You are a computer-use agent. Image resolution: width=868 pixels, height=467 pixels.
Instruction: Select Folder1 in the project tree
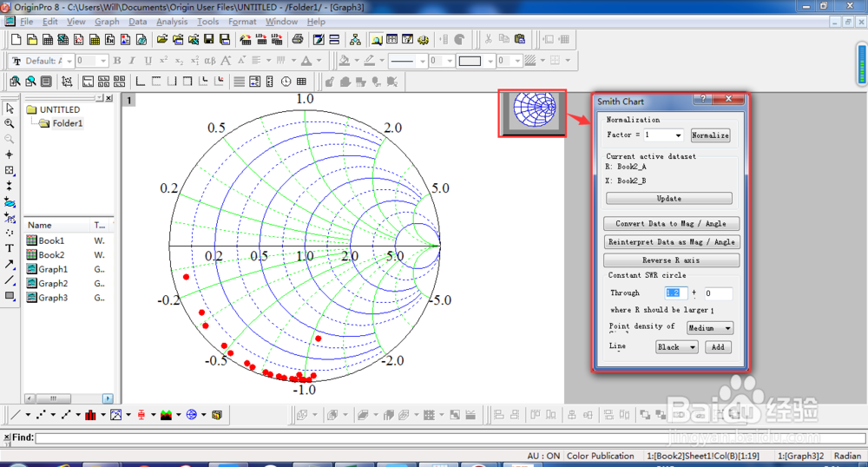click(67, 123)
